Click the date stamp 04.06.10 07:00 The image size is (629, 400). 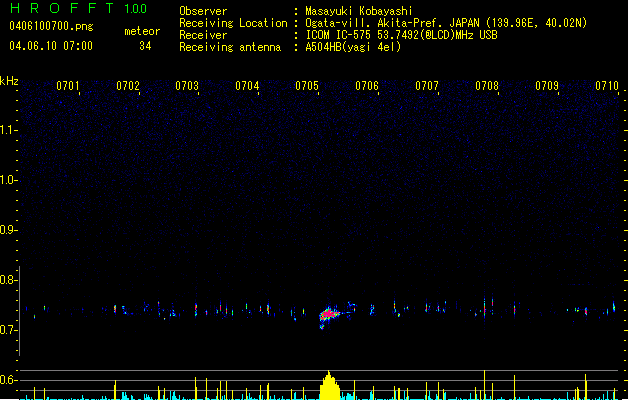(x=51, y=46)
